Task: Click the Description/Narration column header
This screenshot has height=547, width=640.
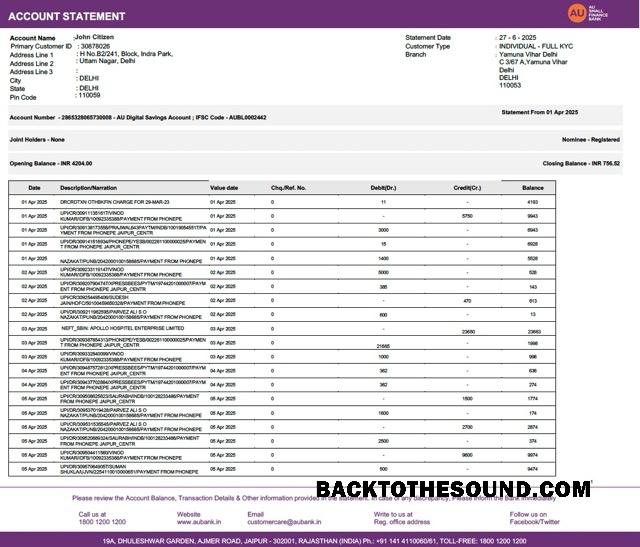Action: tap(88, 188)
